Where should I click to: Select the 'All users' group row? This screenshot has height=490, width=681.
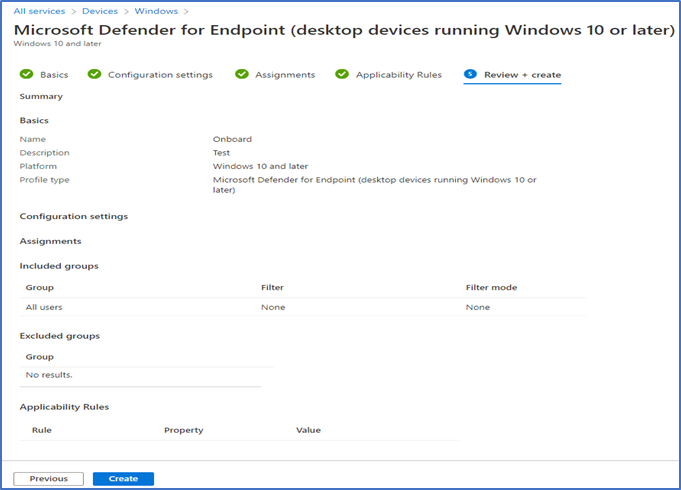[303, 307]
